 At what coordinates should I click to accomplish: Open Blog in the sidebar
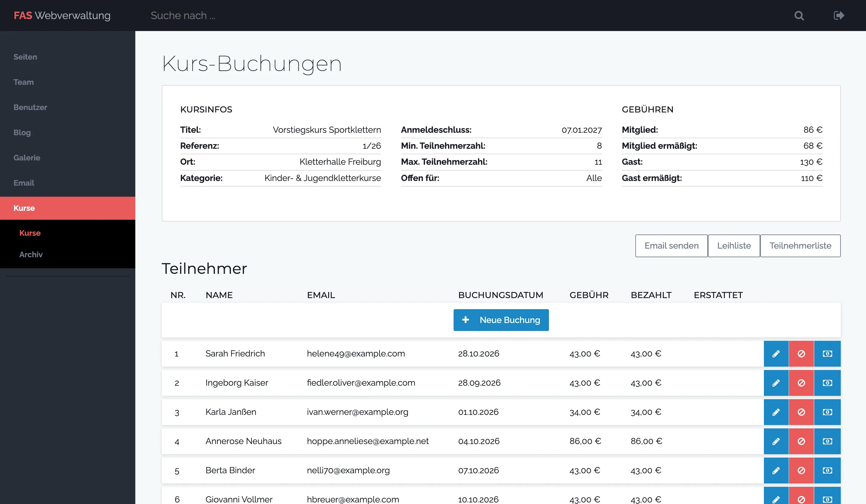coord(68,132)
